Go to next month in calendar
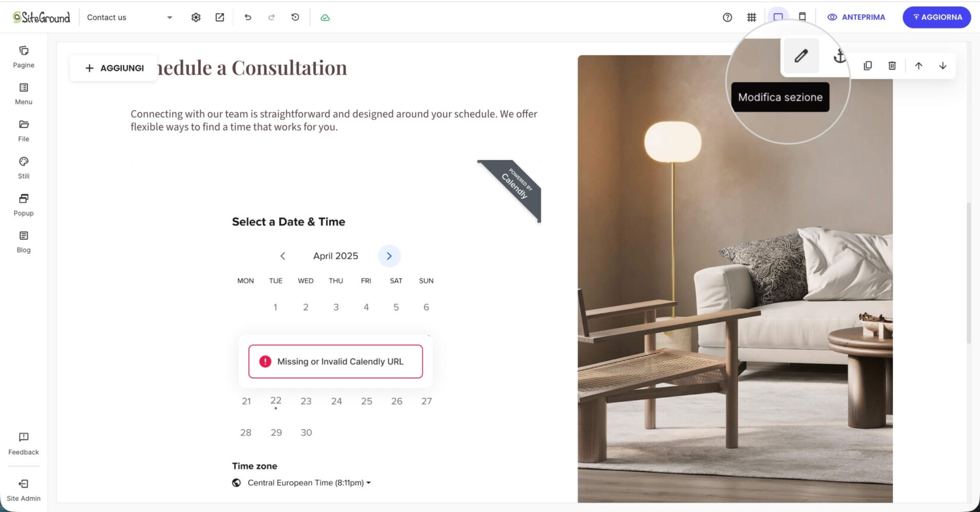 389,256
